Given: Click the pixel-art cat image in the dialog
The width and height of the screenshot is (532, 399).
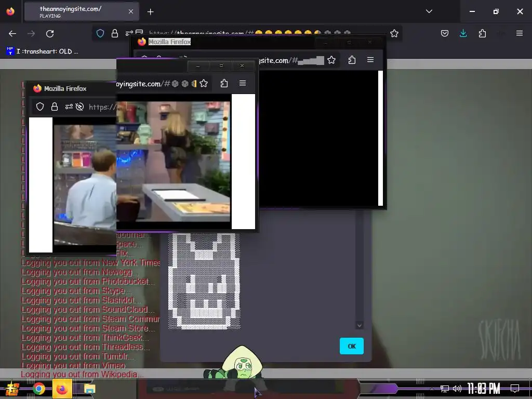Looking at the screenshot, I should [x=204, y=281].
